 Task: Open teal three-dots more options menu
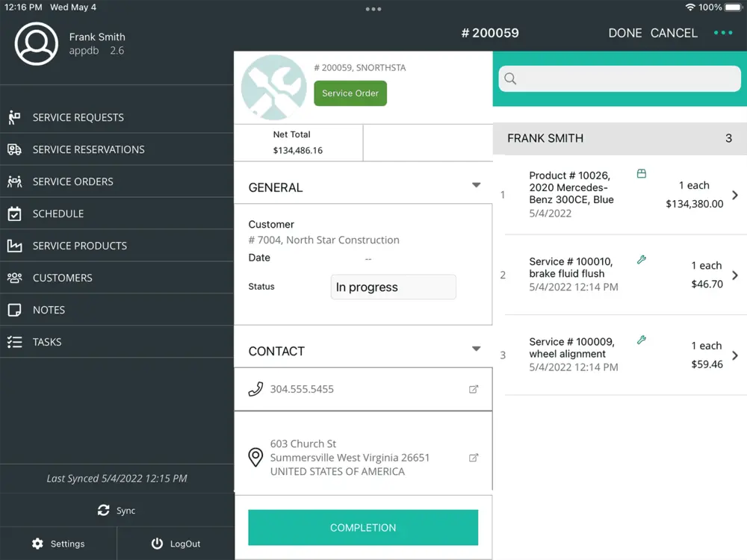click(722, 33)
